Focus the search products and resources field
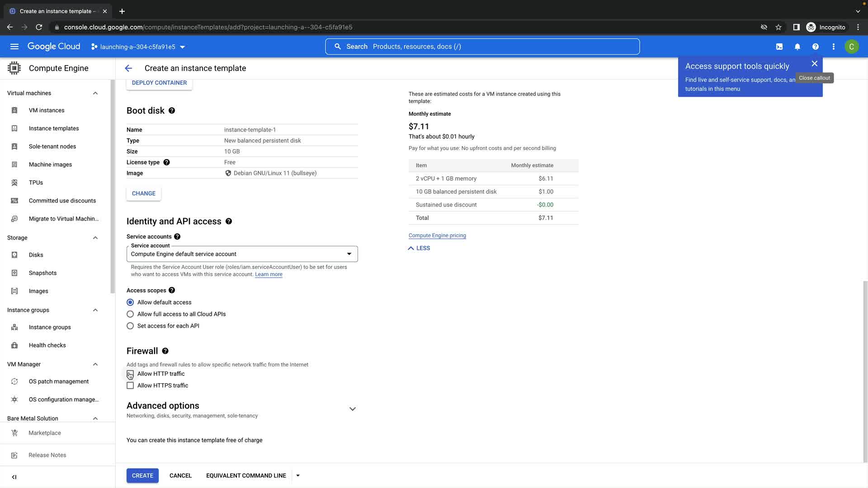Screen dimensions: 868x488 [x=482, y=47]
